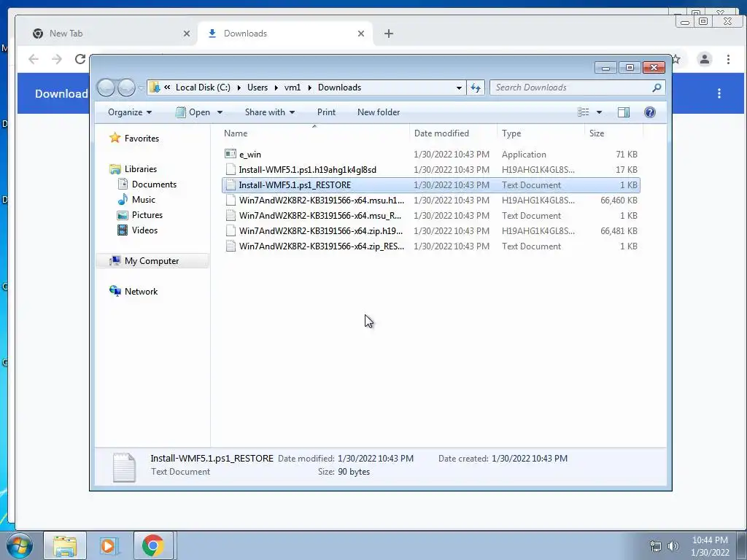Sort files by Size column header
The height and width of the screenshot is (560, 747).
pyautogui.click(x=614, y=133)
